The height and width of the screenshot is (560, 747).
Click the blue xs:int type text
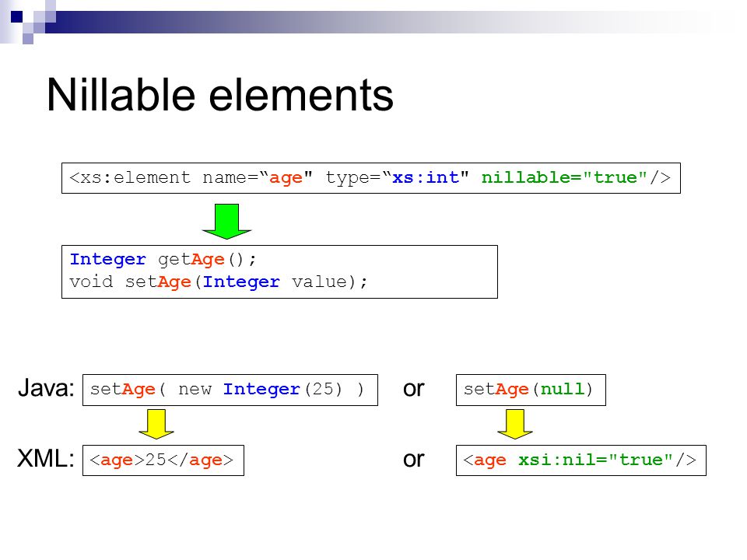(x=426, y=177)
